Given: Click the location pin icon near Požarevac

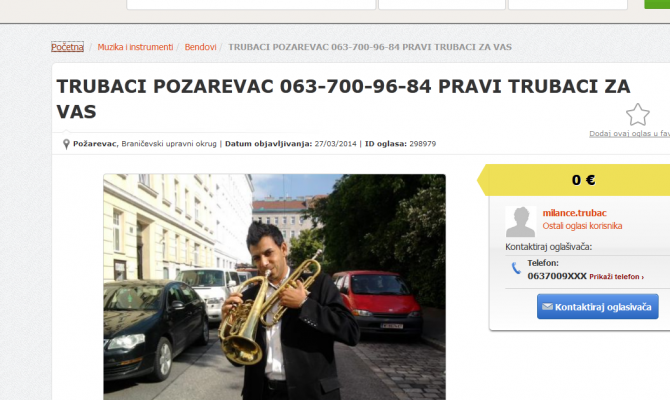Looking at the screenshot, I should [x=66, y=144].
